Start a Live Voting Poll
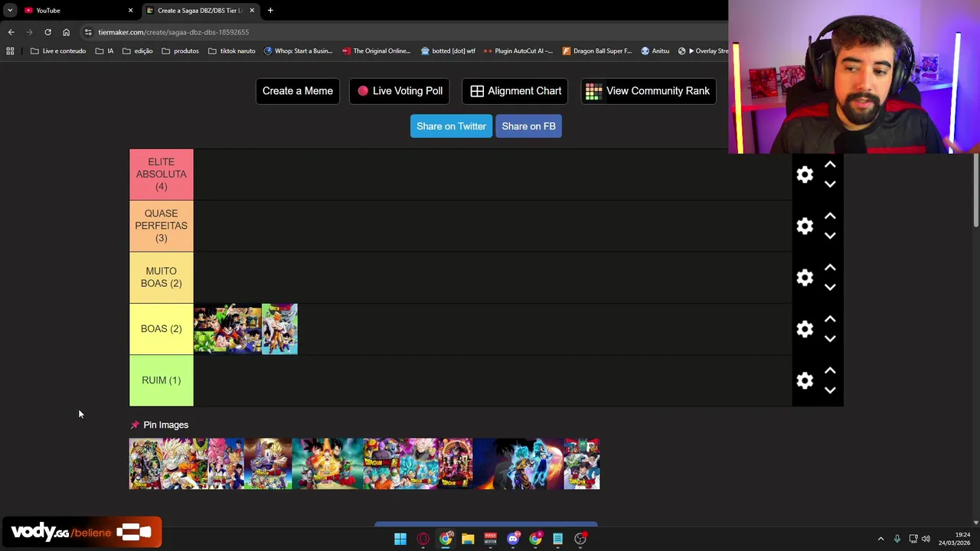This screenshot has height=551, width=980. (x=400, y=91)
